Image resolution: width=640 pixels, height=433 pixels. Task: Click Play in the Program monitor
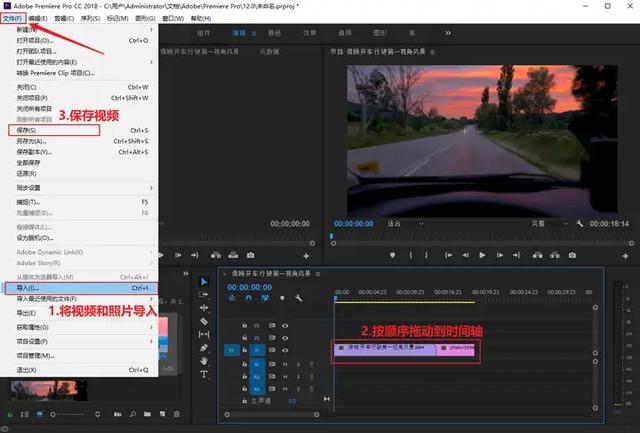(482, 255)
